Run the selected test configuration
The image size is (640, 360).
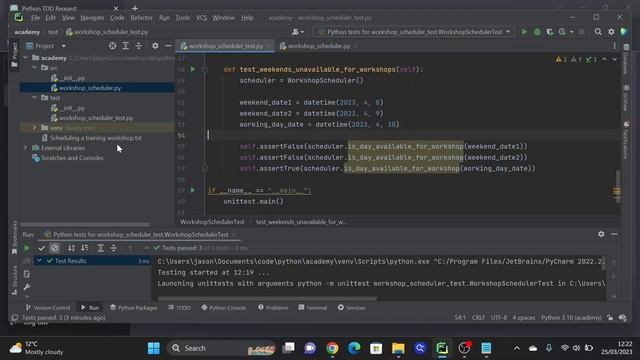click(524, 32)
